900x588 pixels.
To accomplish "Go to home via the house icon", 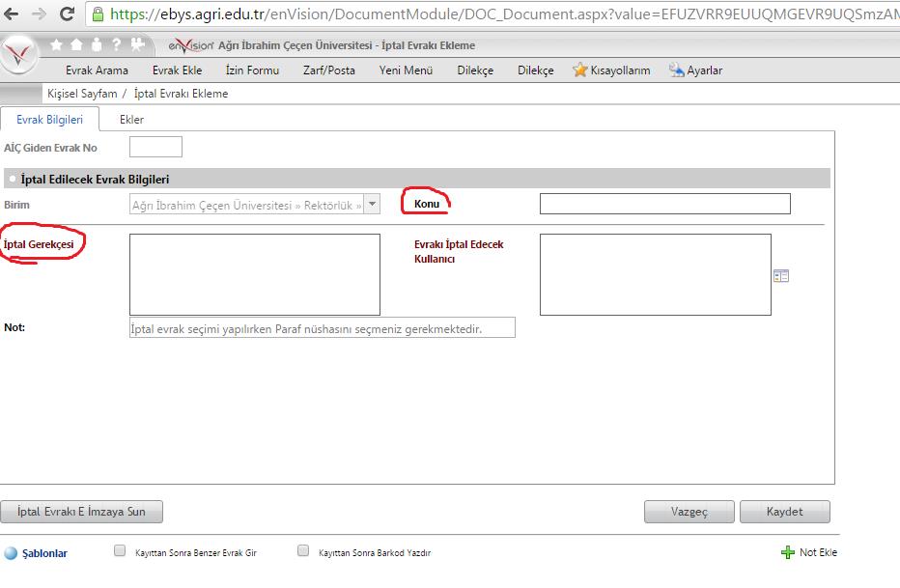I will point(77,44).
